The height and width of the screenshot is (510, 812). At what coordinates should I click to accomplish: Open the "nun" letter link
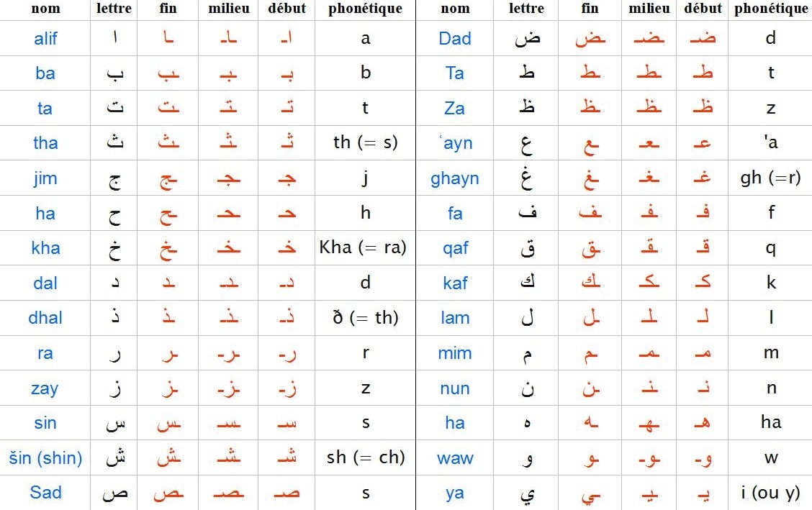click(455, 388)
